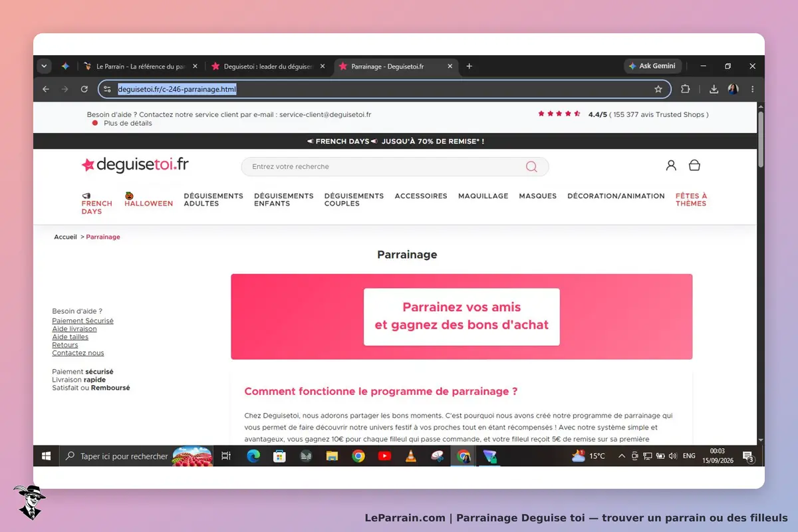Click the Retours link
Image resolution: width=798 pixels, height=532 pixels.
click(65, 345)
